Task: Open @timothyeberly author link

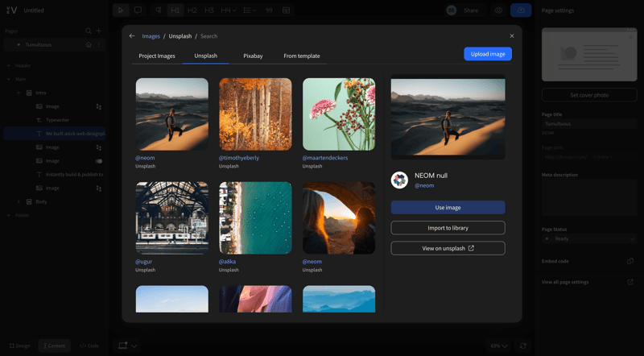Action: point(239,158)
